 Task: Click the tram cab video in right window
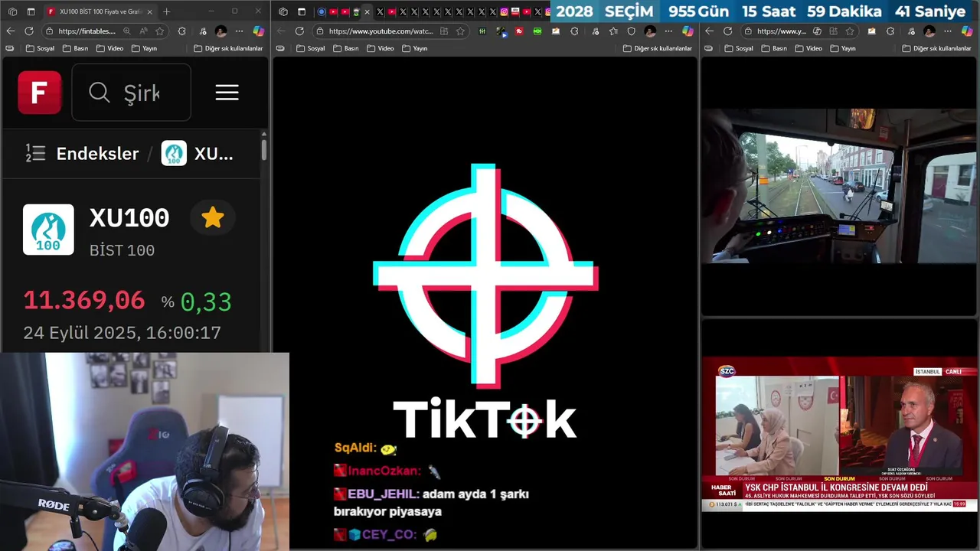pyautogui.click(x=840, y=186)
